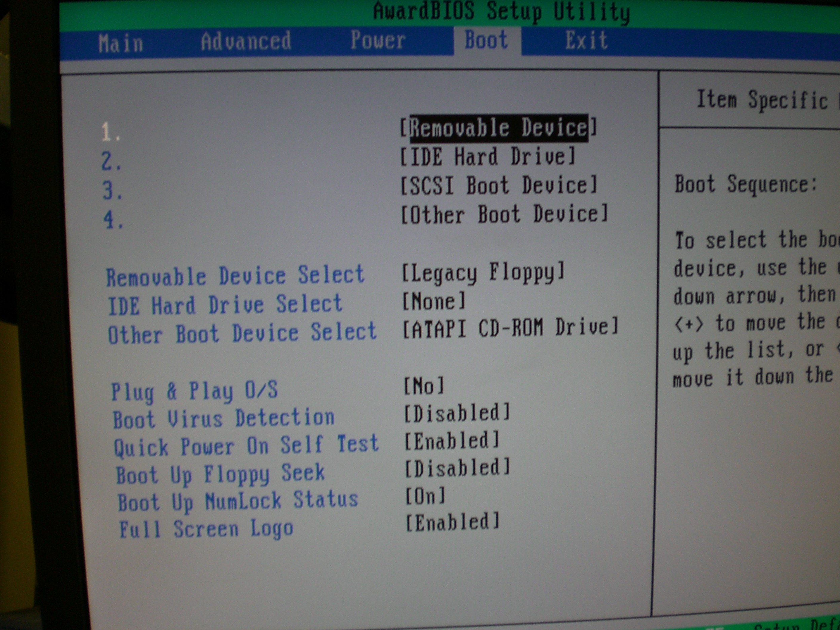Viewport: 840px width, 630px height.
Task: Toggle Boot Up Floppy Seek Disabled value
Action: 458,468
